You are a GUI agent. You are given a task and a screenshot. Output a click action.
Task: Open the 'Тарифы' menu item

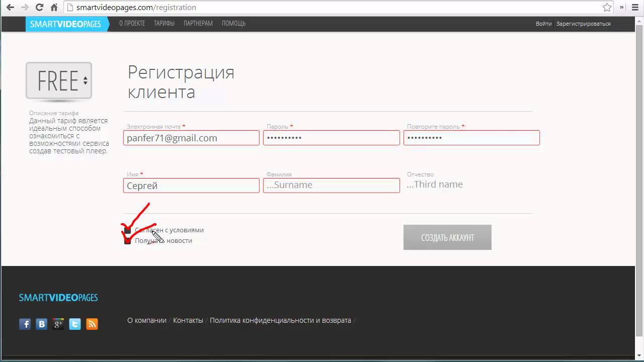coord(164,24)
